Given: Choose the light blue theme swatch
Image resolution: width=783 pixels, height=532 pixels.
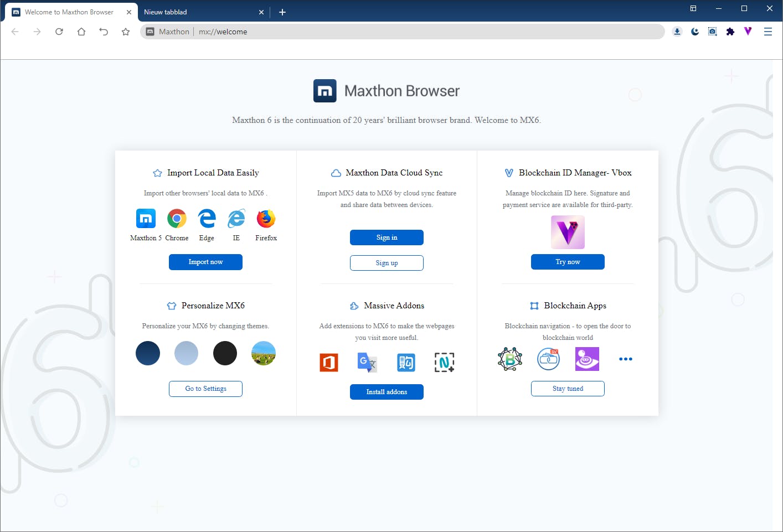Looking at the screenshot, I should click(x=186, y=353).
